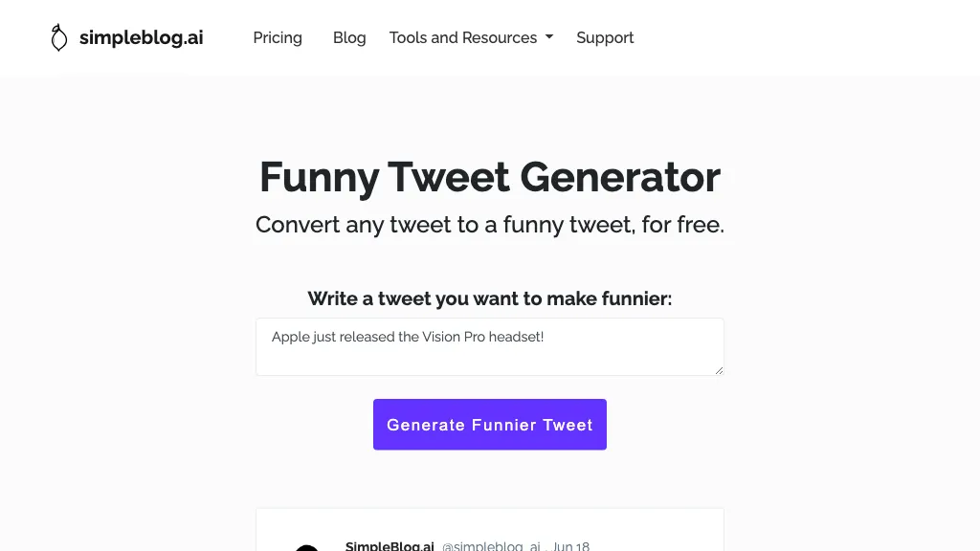
Task: Click the 'Apple just released' text in textarea
Action: click(x=408, y=337)
